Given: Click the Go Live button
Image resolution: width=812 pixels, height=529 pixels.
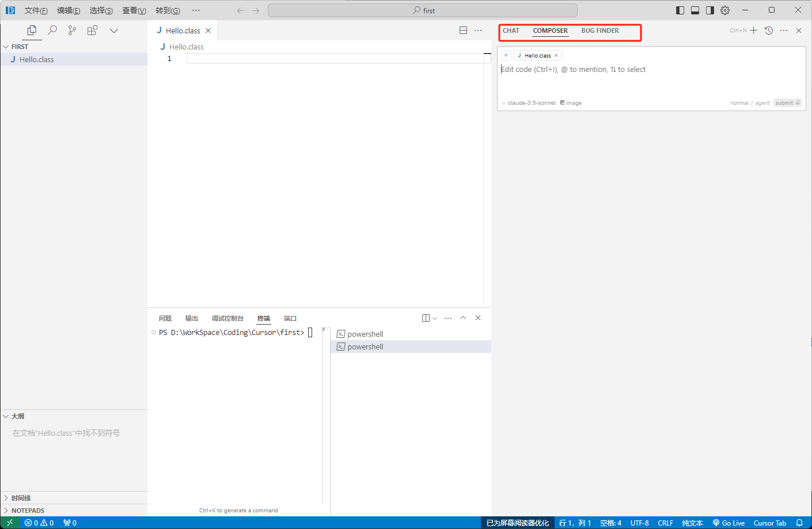Looking at the screenshot, I should pyautogui.click(x=728, y=523).
